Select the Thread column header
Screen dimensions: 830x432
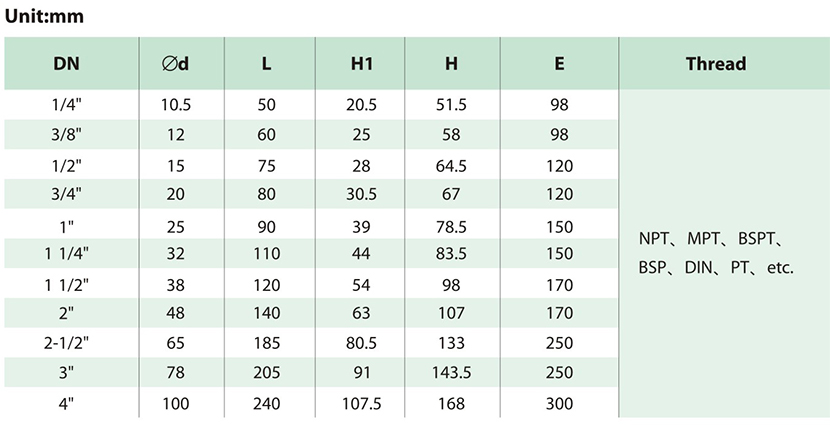pyautogui.click(x=716, y=63)
